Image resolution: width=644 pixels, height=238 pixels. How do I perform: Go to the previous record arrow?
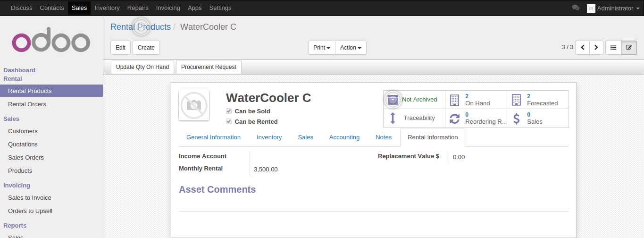(x=583, y=48)
